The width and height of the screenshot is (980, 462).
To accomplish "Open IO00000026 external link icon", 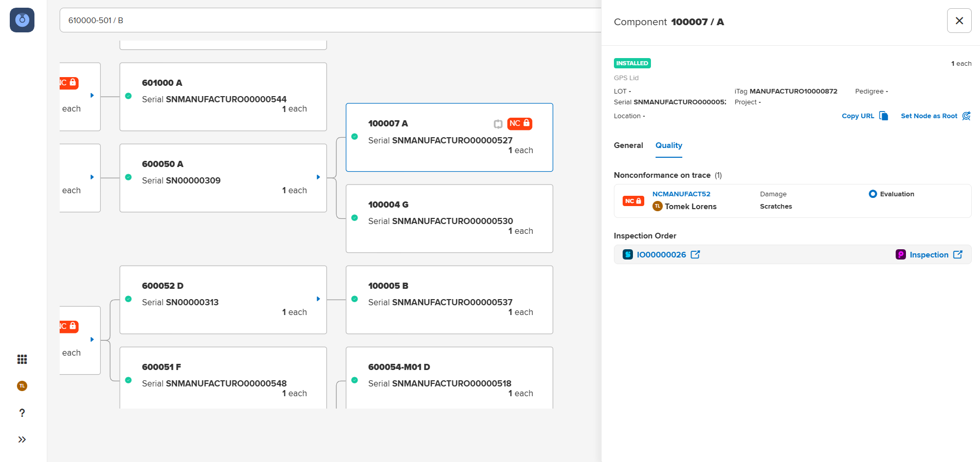I will (695, 254).
